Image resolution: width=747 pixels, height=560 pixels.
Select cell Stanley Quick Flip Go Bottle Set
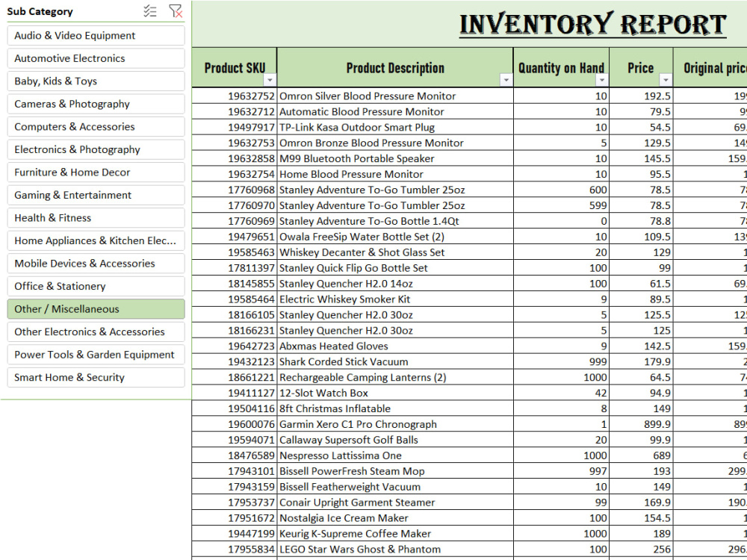pyautogui.click(x=395, y=268)
